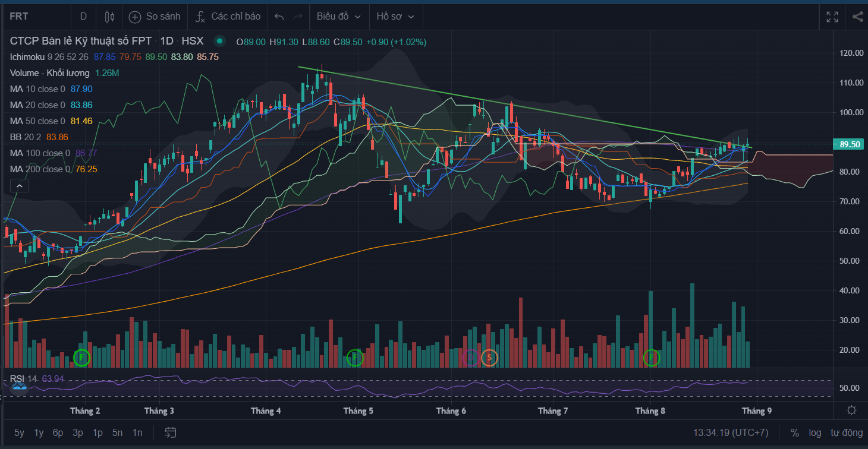Open the S split marker near Tháng 6
This screenshot has width=868, height=449.
[x=489, y=358]
